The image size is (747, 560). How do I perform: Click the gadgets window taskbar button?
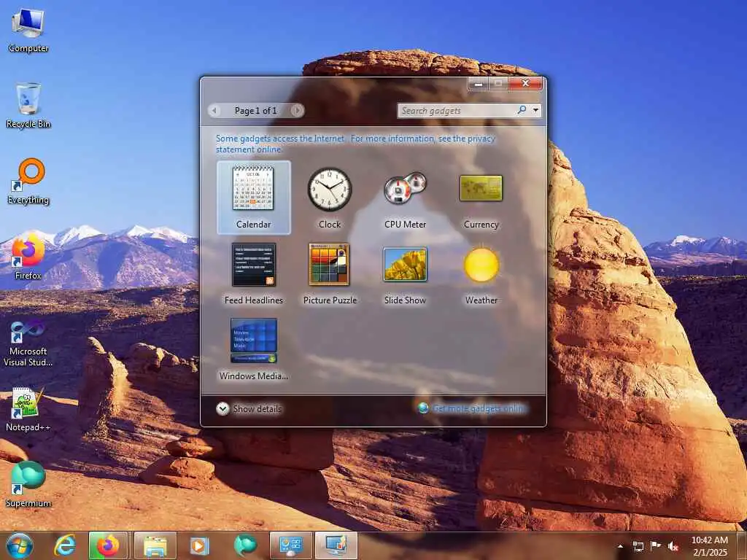336,545
